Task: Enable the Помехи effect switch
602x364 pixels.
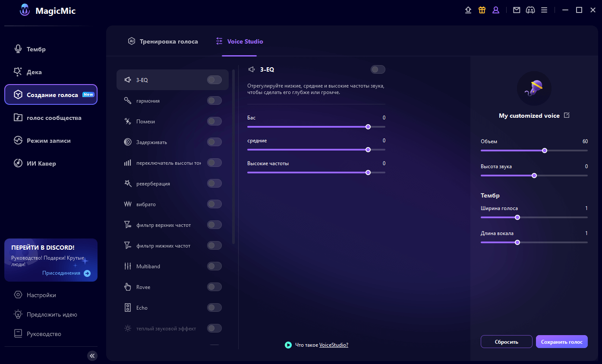Action: pos(214,121)
